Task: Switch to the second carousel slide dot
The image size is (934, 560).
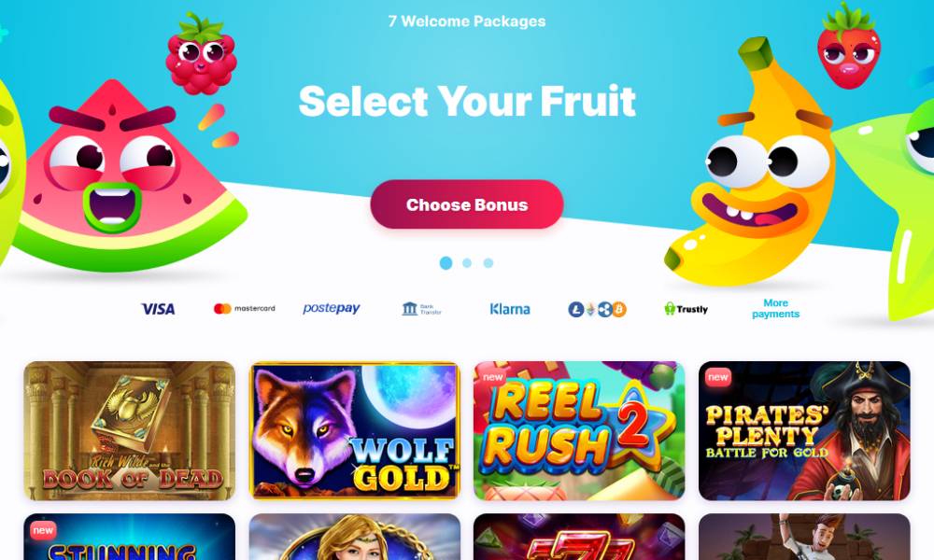Action: coord(467,263)
